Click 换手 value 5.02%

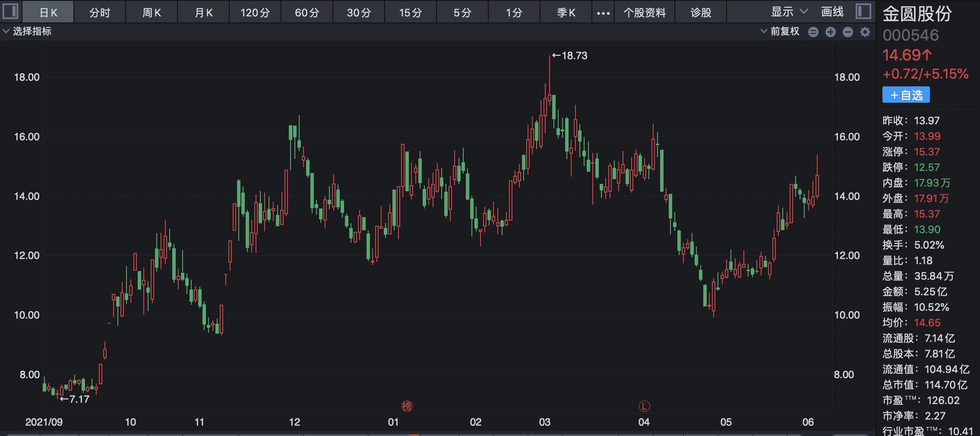pyautogui.click(x=929, y=245)
